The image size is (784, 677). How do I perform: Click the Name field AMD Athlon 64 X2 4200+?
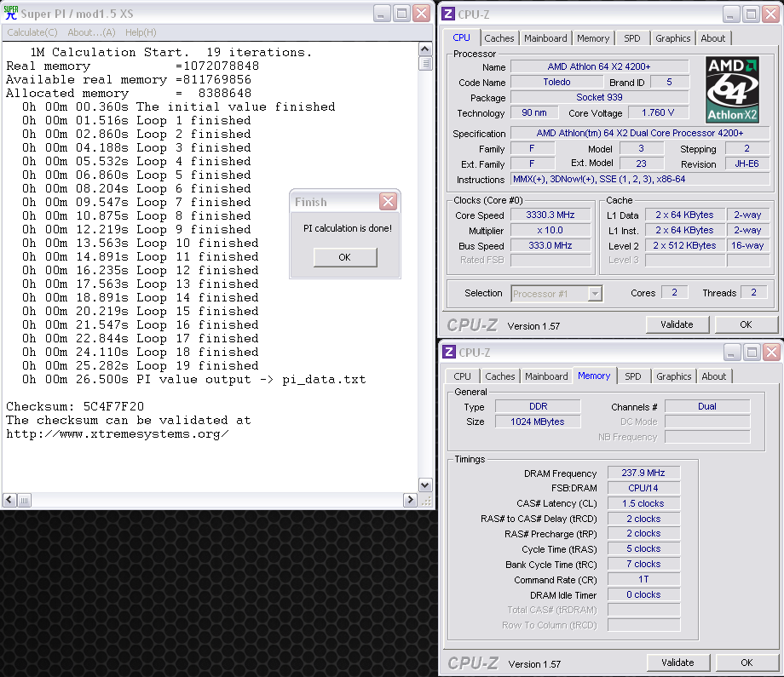(x=599, y=66)
